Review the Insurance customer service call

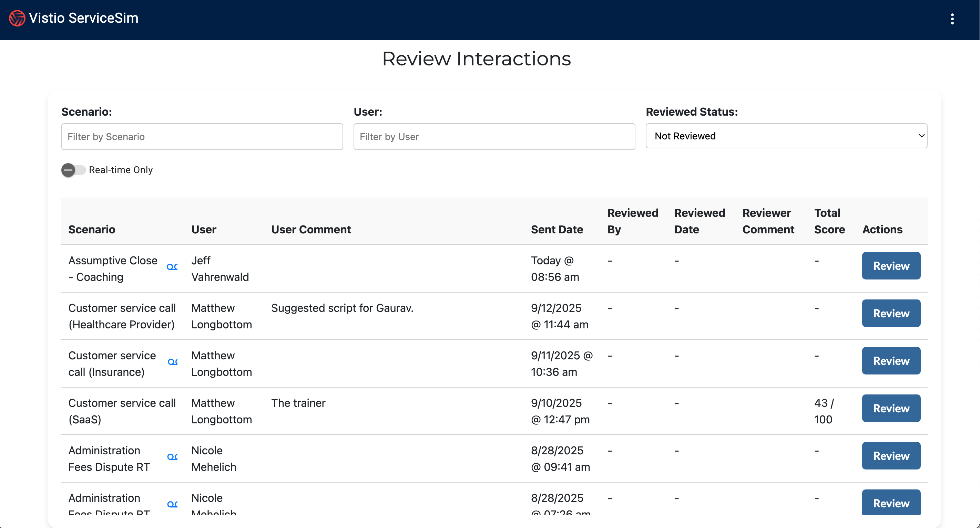pyautogui.click(x=891, y=361)
